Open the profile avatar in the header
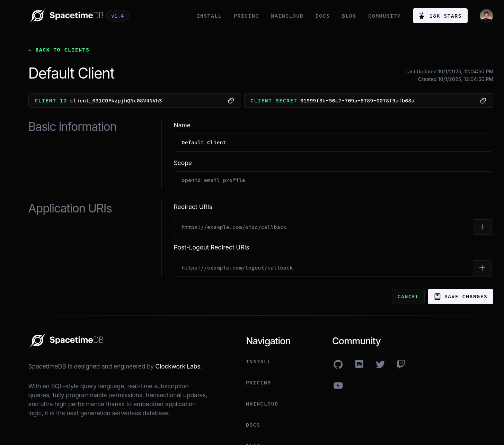 tap(486, 16)
